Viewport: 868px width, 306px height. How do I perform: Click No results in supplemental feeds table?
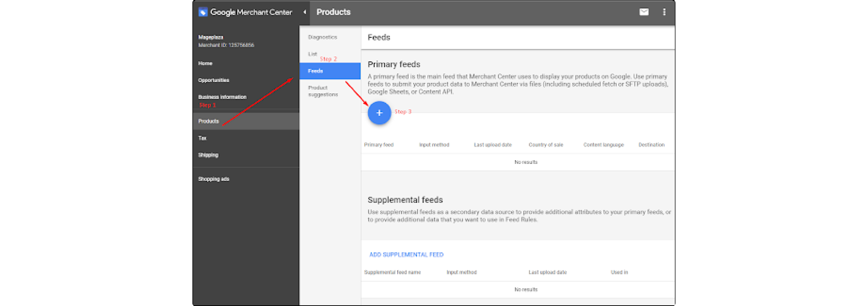click(526, 290)
